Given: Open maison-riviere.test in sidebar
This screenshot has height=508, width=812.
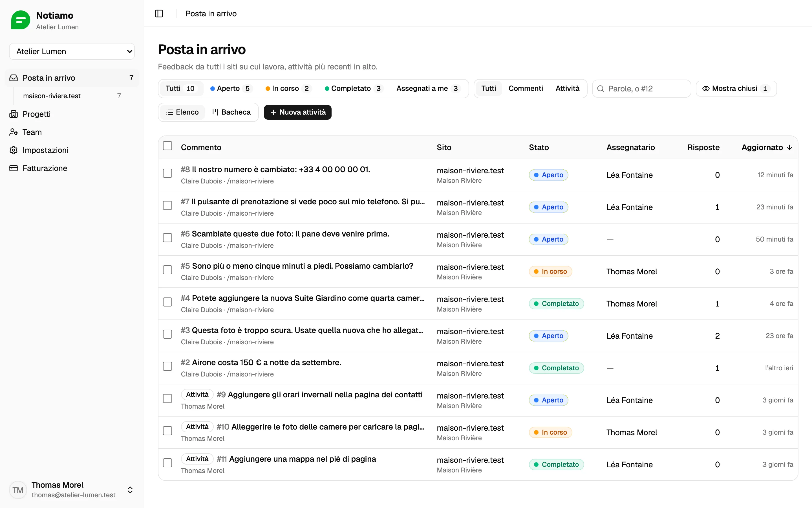Looking at the screenshot, I should click(72, 96).
